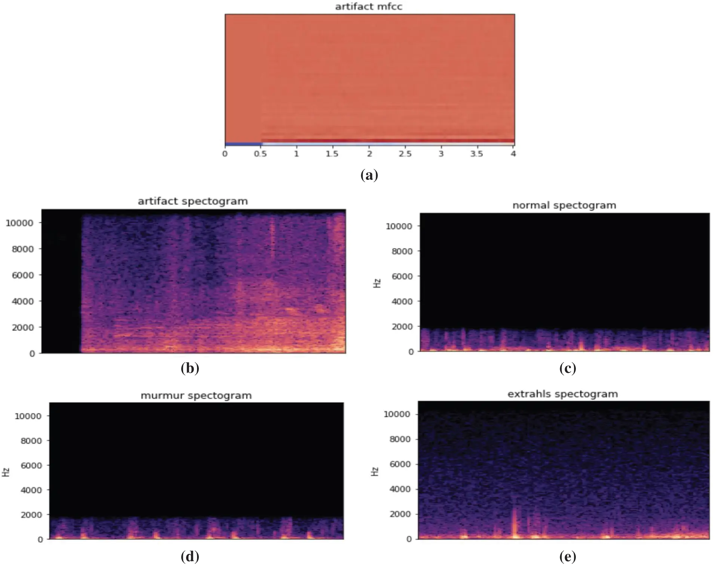Click the murmur spectogram plot image

coord(196,471)
